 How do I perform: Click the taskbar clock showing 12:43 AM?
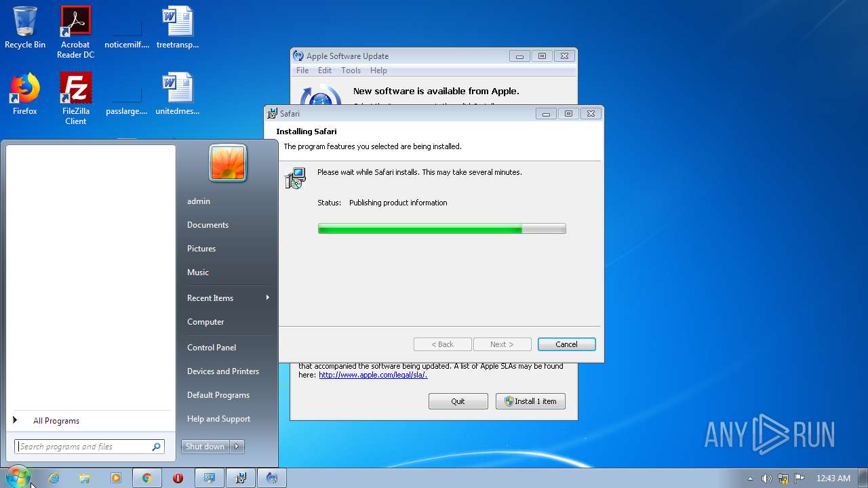point(833,479)
